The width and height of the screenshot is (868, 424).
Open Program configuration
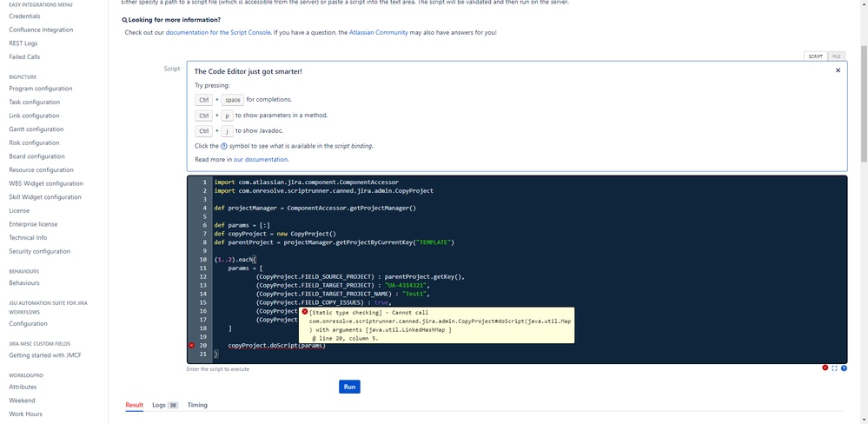[41, 89]
